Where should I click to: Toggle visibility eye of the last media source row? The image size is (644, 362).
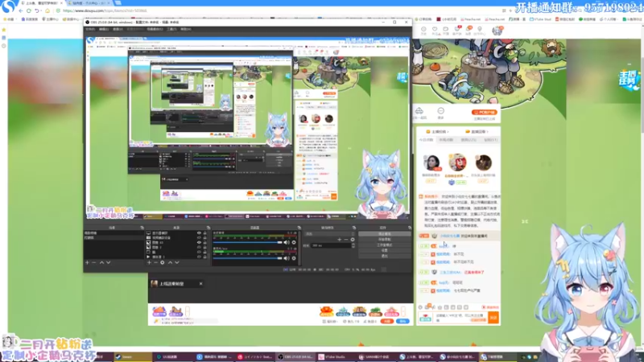pos(199,257)
